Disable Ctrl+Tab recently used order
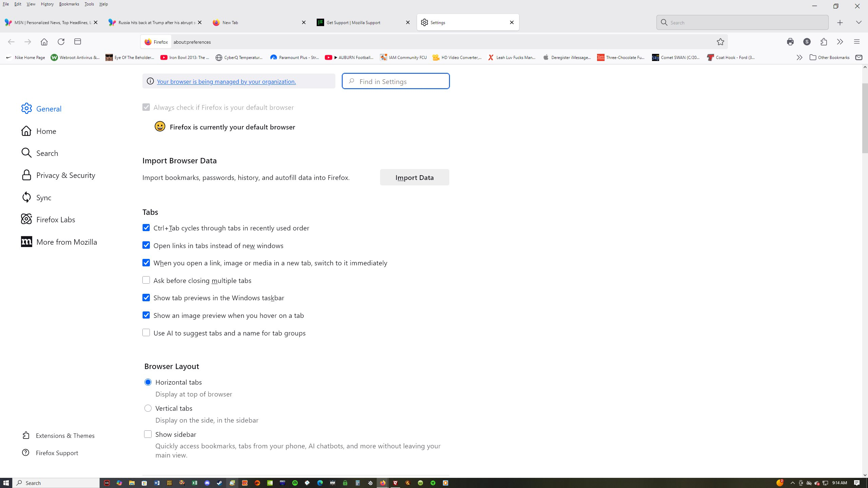 tap(146, 228)
